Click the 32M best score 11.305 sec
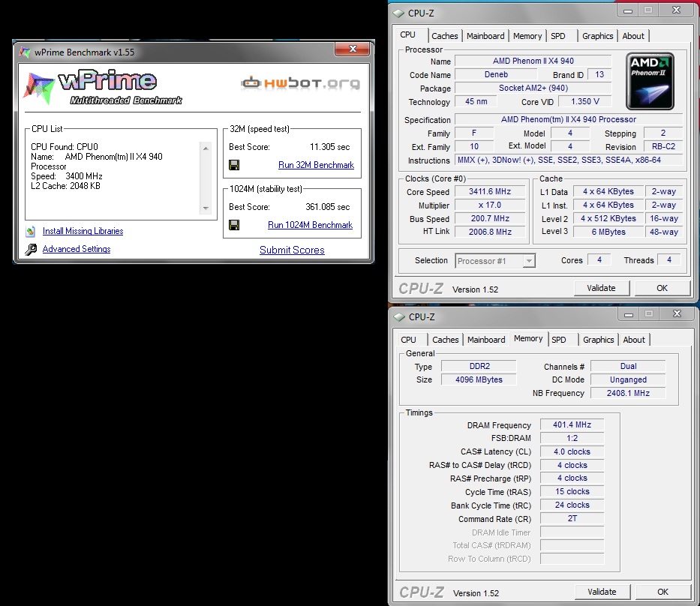The image size is (700, 606). (x=329, y=147)
